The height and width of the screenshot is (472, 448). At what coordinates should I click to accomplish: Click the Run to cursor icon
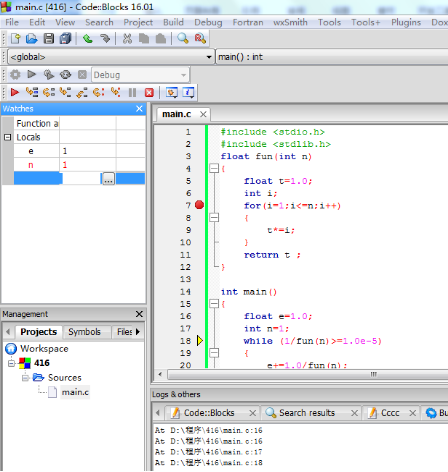point(32,92)
